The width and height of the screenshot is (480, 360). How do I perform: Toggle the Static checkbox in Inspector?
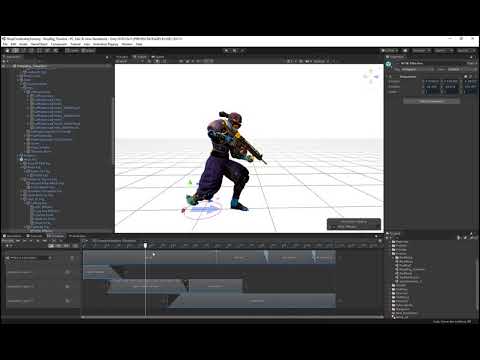468,63
